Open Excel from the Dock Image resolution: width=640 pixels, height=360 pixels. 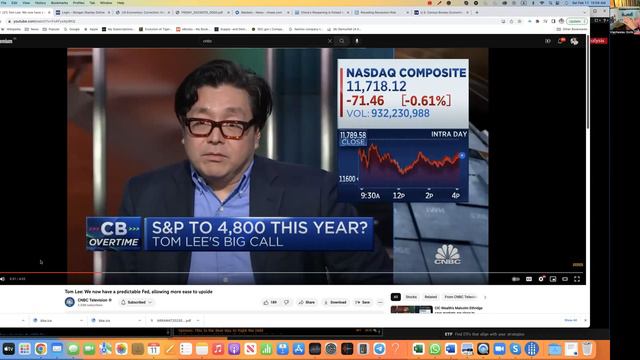[418, 349]
